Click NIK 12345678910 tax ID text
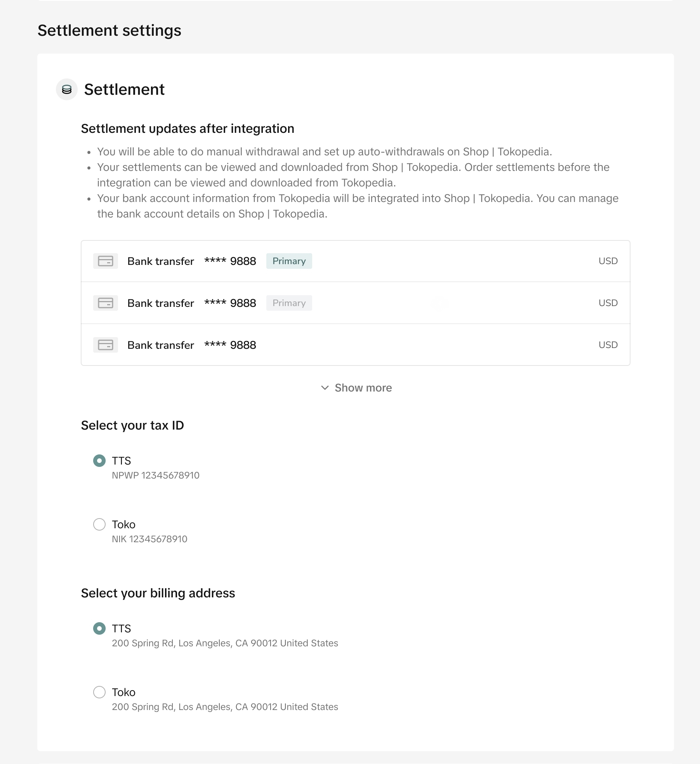Viewport: 700px width, 764px height. 149,539
